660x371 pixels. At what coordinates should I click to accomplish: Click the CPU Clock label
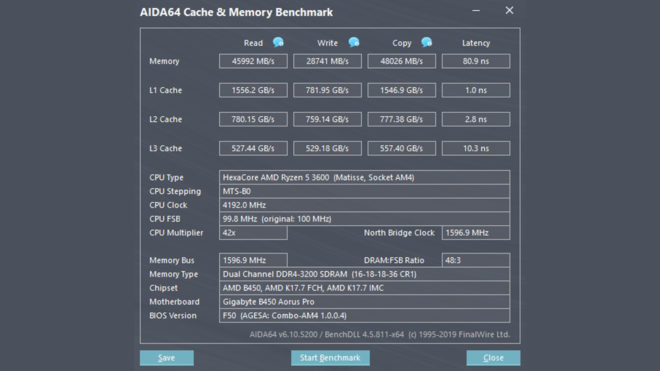(x=168, y=205)
